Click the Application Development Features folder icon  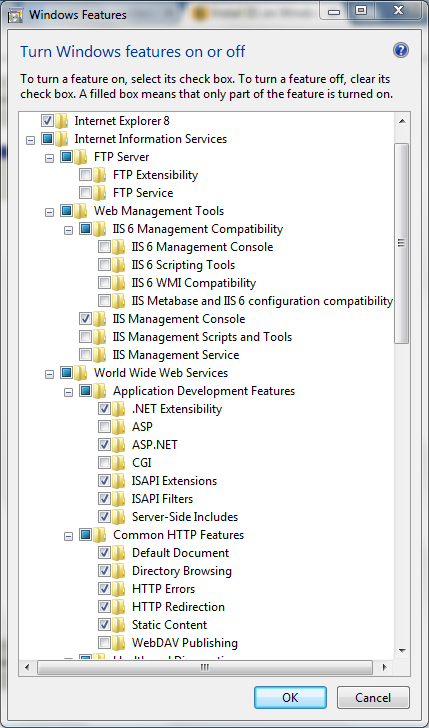coord(100,391)
